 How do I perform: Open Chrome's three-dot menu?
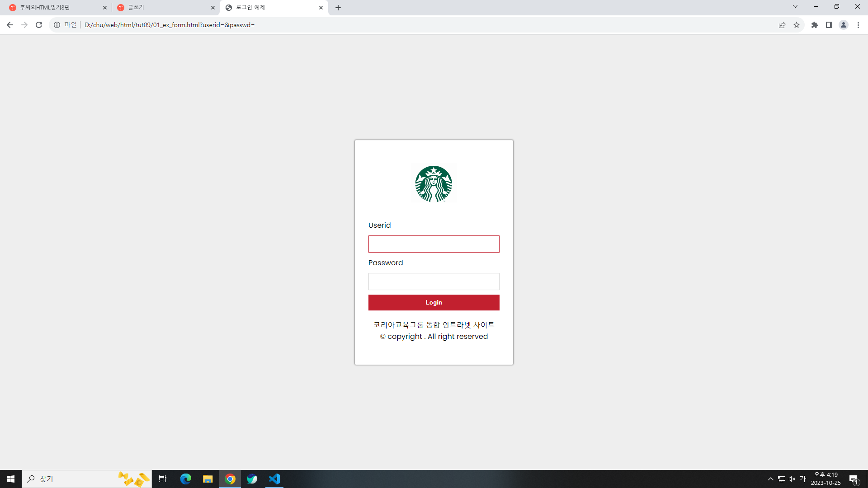tap(858, 25)
